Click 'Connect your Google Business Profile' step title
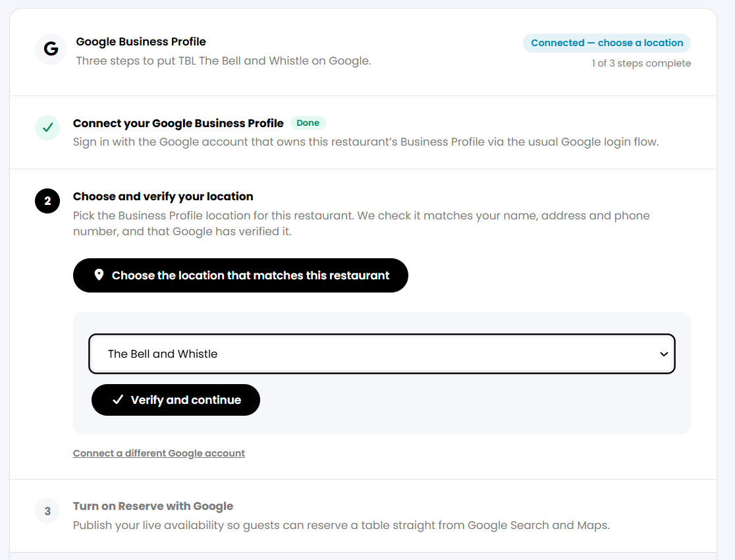Viewport: 735px width, 560px height. (178, 123)
